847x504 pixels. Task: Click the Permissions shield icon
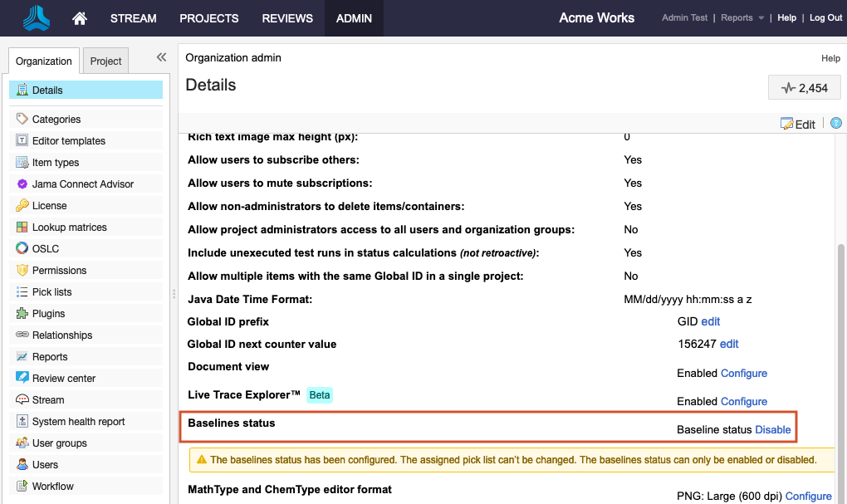coord(22,270)
